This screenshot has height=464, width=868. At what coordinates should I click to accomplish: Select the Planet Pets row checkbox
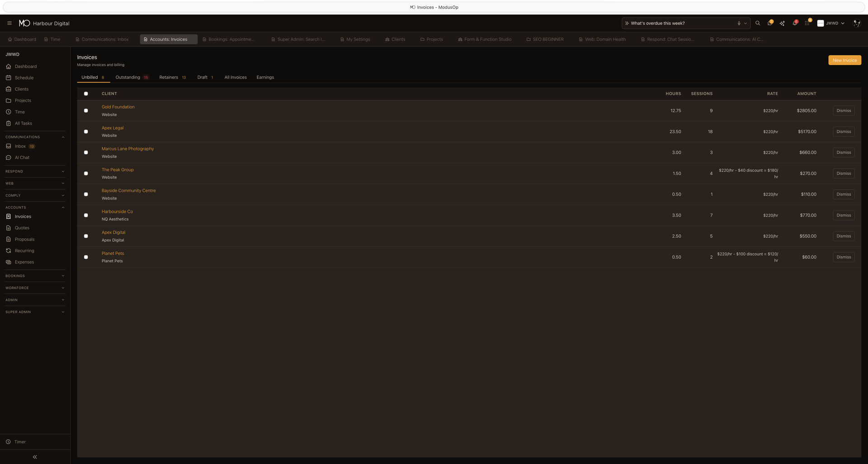tap(86, 257)
